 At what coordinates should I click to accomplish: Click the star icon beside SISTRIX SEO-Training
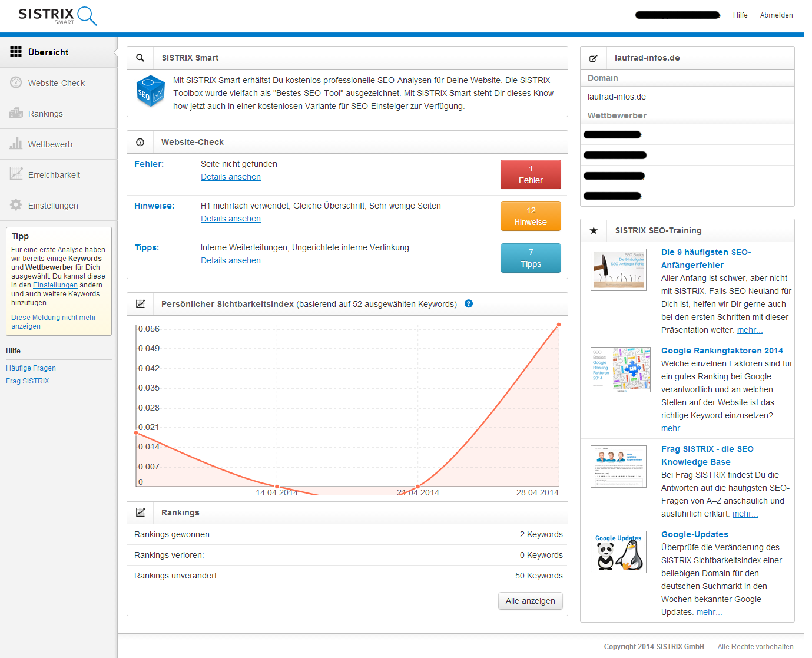coord(594,230)
